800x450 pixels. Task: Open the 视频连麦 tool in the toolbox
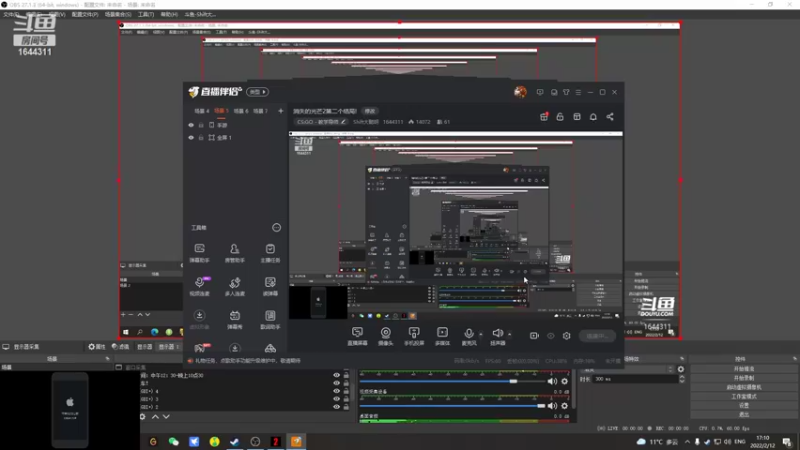click(199, 286)
